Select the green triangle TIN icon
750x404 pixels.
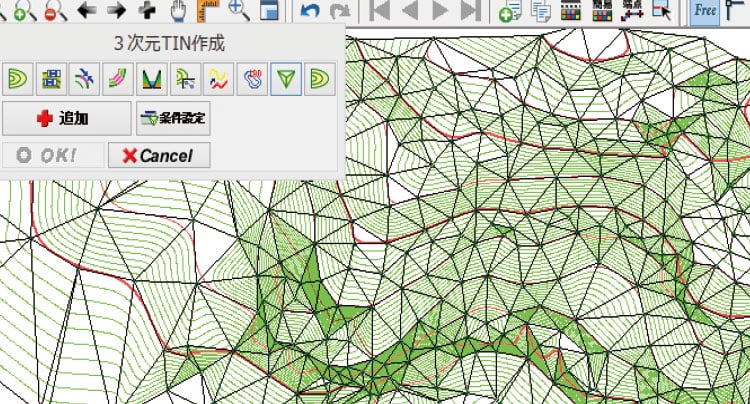[x=287, y=78]
